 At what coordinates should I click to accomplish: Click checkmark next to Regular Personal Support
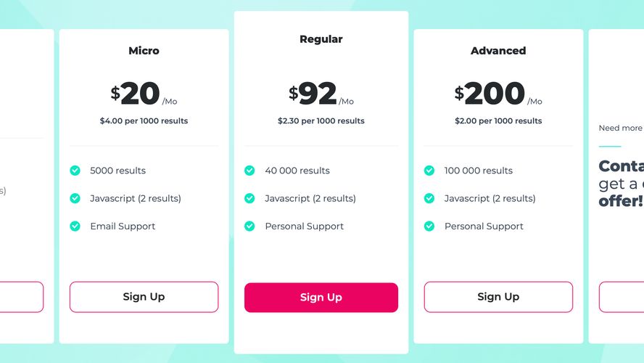tap(249, 226)
